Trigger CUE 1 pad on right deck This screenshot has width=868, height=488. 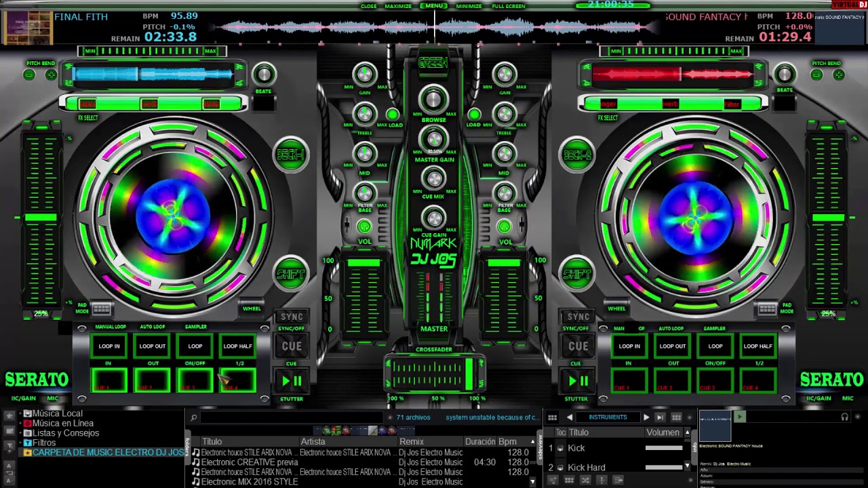point(629,380)
